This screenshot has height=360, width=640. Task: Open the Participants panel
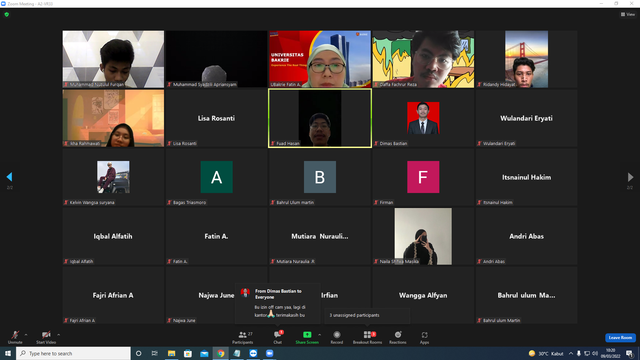tap(243, 337)
